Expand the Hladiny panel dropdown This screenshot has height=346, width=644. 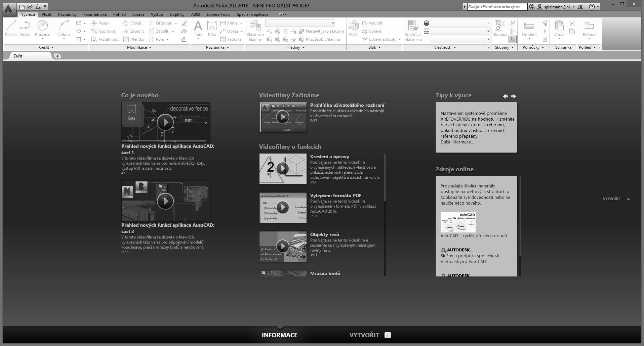(295, 47)
